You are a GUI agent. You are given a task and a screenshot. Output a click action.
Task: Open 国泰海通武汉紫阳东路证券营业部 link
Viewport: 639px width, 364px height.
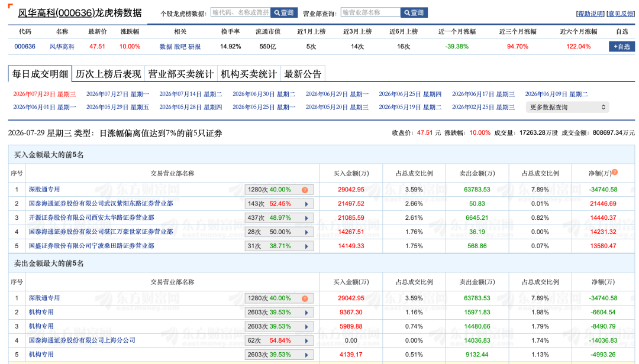pos(101,204)
